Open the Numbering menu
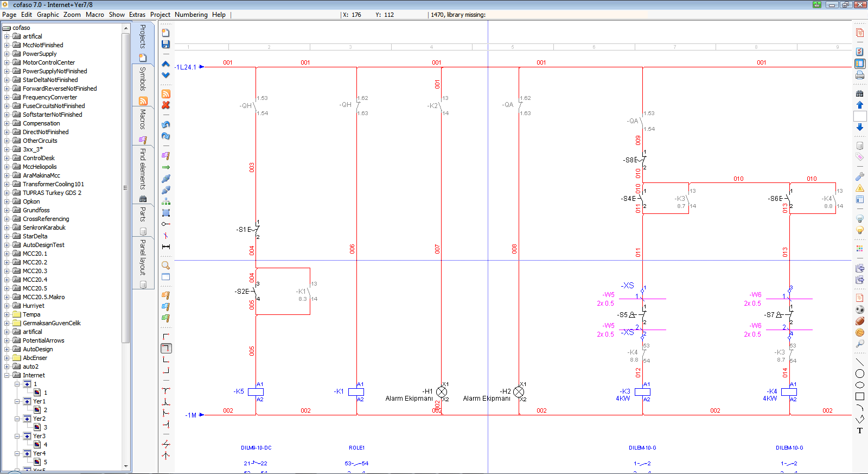The width and height of the screenshot is (868, 474). [191, 15]
